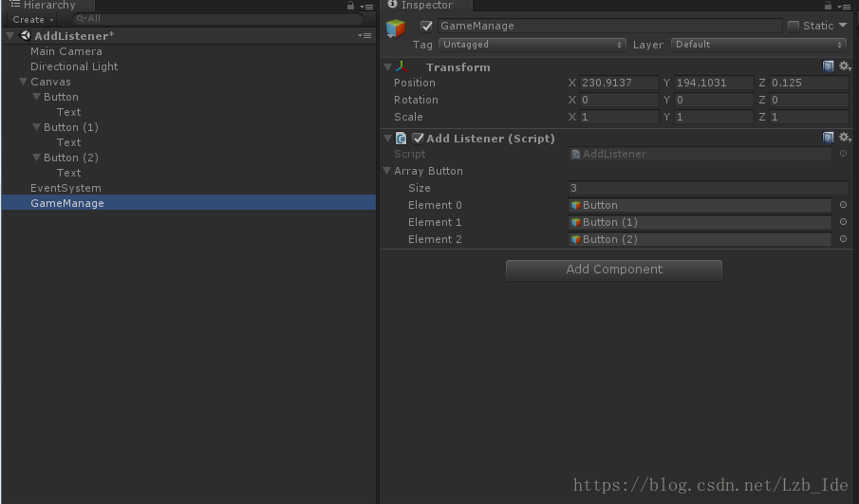Click the C# script icon of Add Listener
The width and height of the screenshot is (859, 504).
(x=401, y=138)
